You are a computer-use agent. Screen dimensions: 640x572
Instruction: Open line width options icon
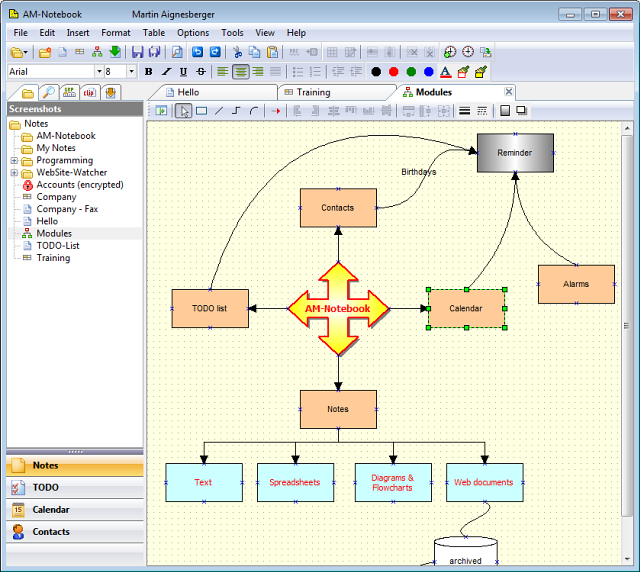(464, 111)
